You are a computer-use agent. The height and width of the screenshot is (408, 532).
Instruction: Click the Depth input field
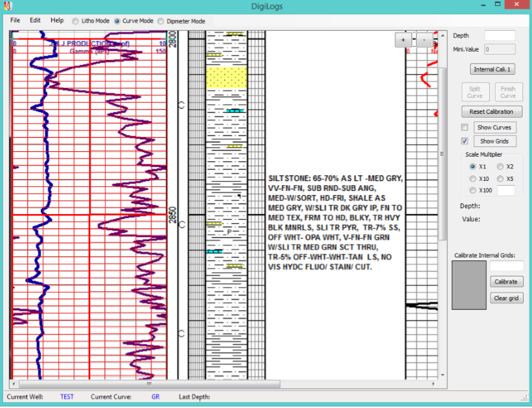coord(499,36)
